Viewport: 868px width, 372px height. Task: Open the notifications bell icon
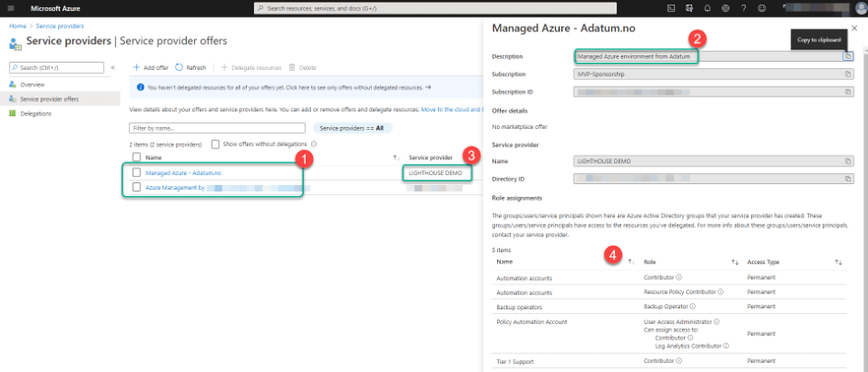click(707, 7)
